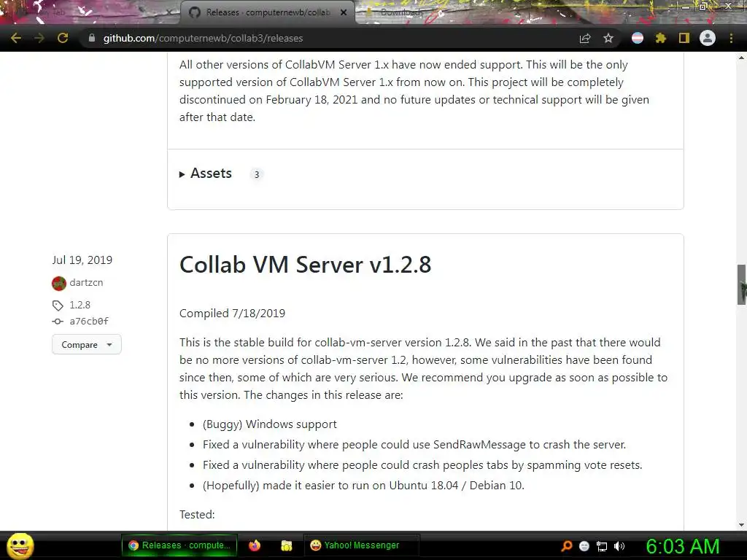The width and height of the screenshot is (747, 560).
Task: Click dartzcn avatar image
Action: tap(59, 284)
